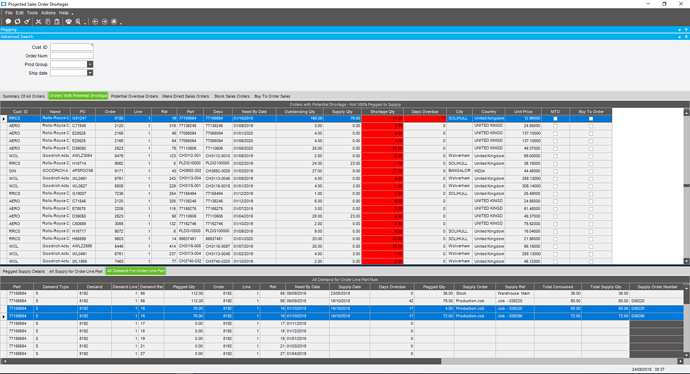Image resolution: width=690 pixels, height=374 pixels.
Task: Toggle MTO checkbox for the RRCS first row
Action: point(555,118)
